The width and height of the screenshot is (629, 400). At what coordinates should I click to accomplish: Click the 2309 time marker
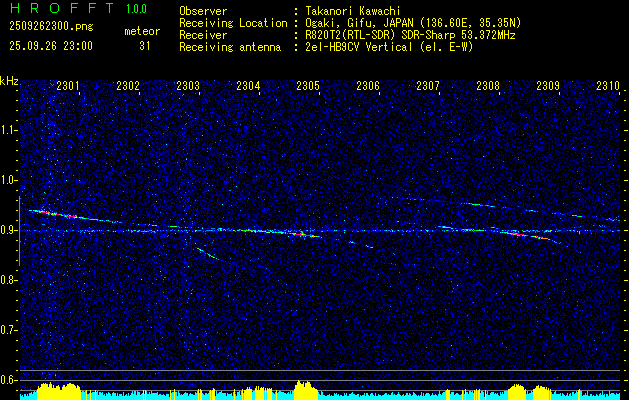pyautogui.click(x=548, y=85)
